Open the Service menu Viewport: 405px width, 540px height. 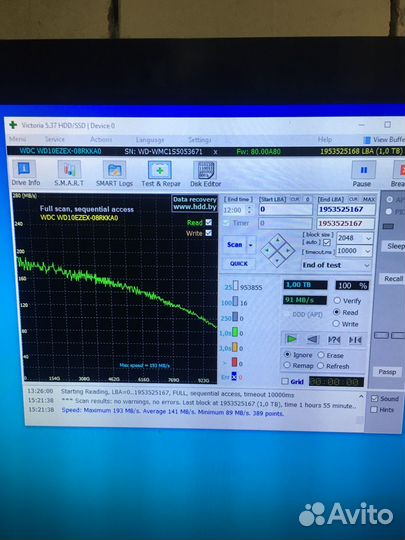pyautogui.click(x=55, y=139)
